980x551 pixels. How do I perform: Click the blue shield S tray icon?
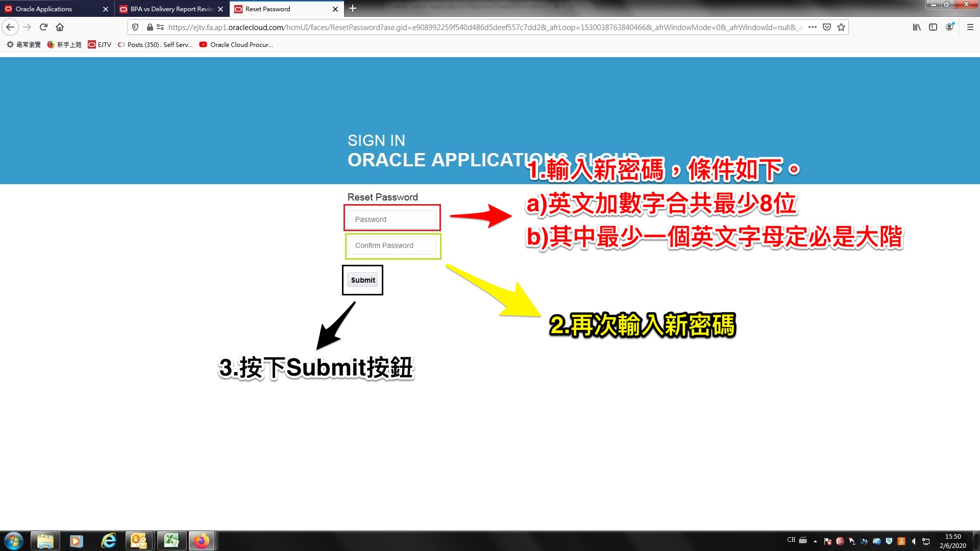889,541
